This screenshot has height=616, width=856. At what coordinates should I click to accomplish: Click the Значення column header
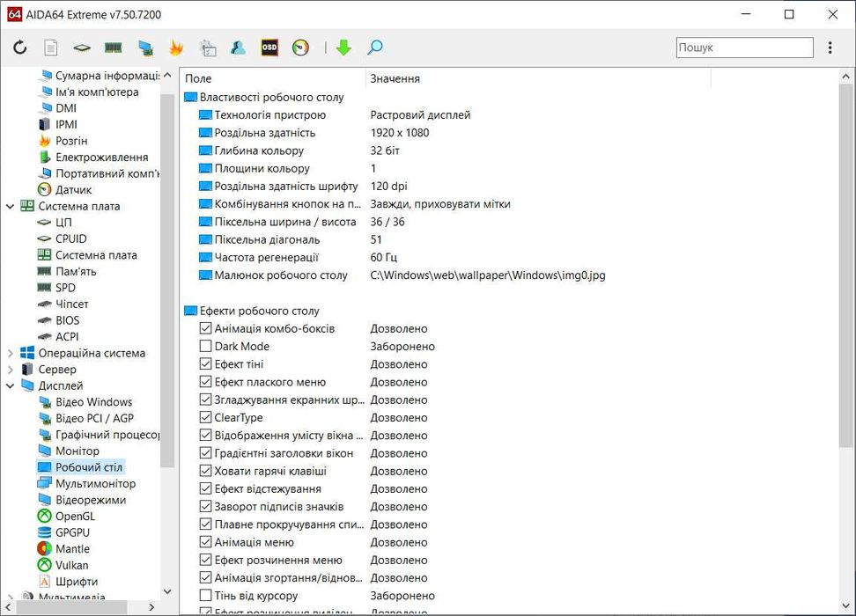tap(538, 78)
